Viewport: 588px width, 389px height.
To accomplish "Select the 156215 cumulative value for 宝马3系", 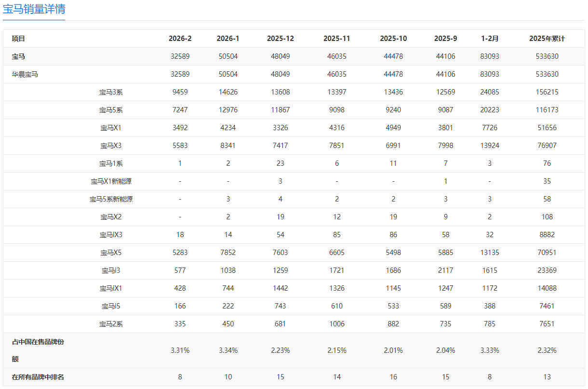I will click(x=547, y=92).
